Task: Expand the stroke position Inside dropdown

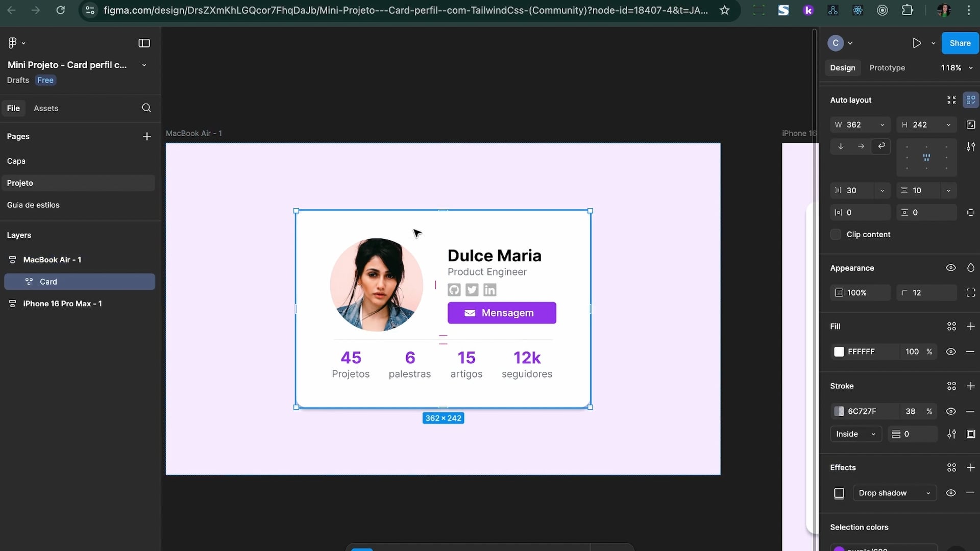Action: (x=855, y=434)
